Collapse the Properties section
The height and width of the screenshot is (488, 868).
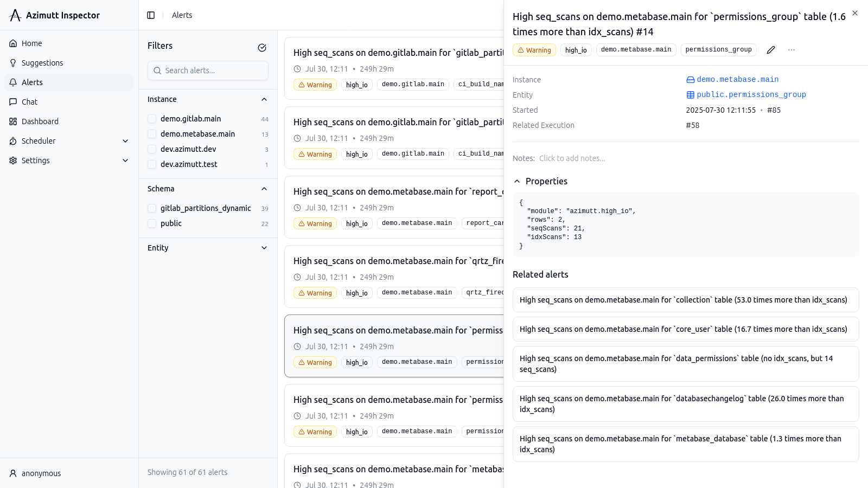pyautogui.click(x=517, y=181)
